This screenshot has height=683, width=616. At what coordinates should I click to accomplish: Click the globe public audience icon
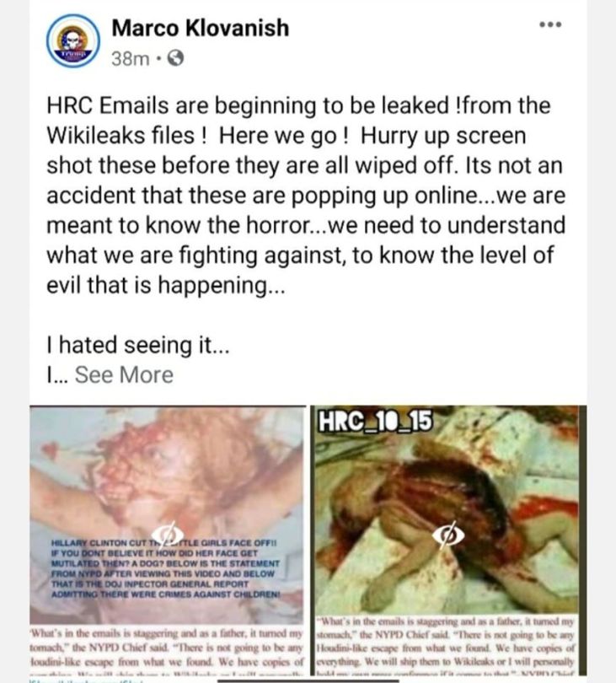175,58
